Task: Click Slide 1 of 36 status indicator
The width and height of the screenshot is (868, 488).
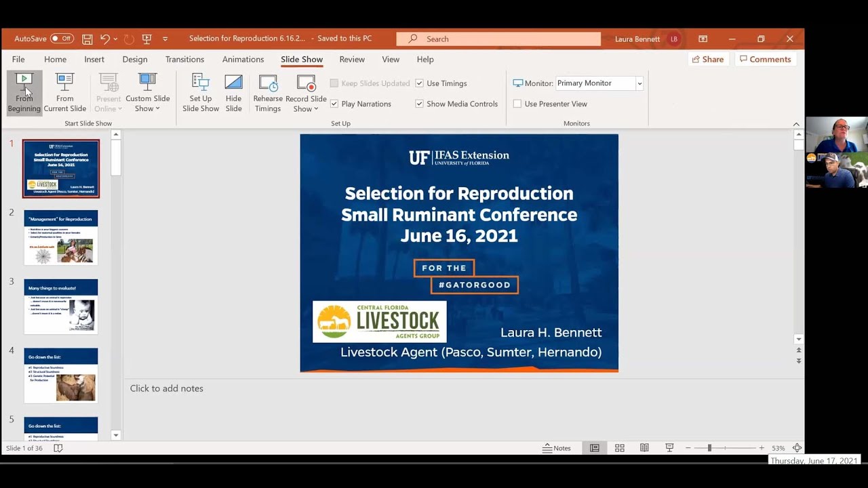Action: (24, 448)
